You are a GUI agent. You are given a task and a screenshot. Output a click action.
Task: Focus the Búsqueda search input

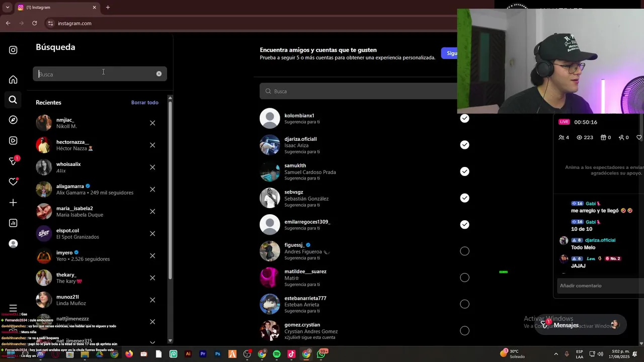100,74
